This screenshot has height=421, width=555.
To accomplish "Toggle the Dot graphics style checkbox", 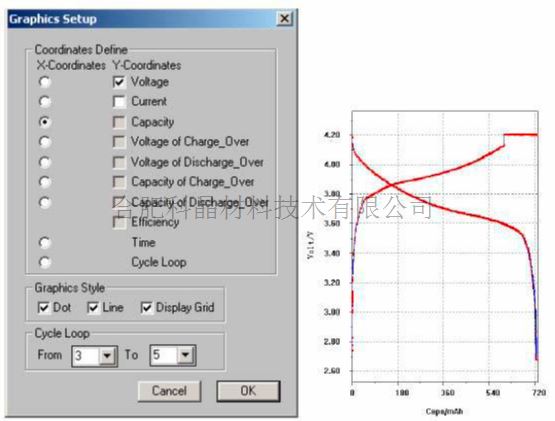I will pos(44,308).
